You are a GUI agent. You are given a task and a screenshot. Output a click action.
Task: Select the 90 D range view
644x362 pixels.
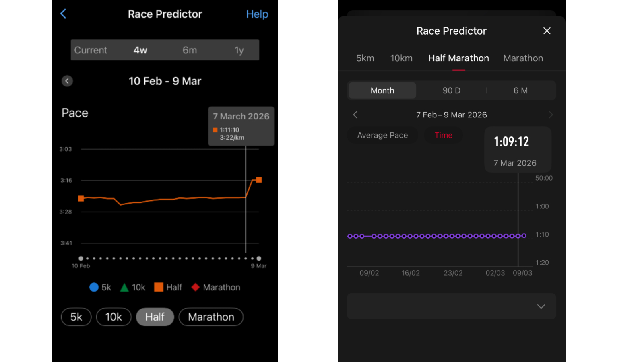click(x=451, y=90)
